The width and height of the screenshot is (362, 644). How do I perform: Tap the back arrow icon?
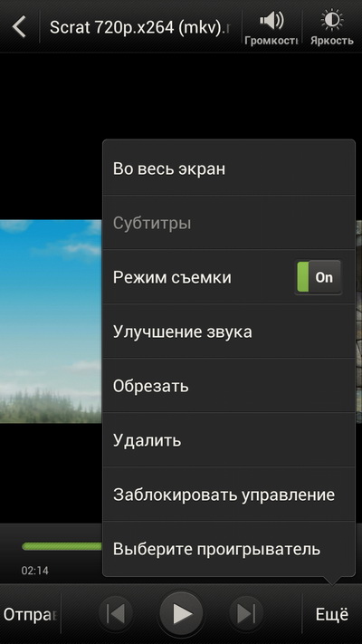point(19,27)
